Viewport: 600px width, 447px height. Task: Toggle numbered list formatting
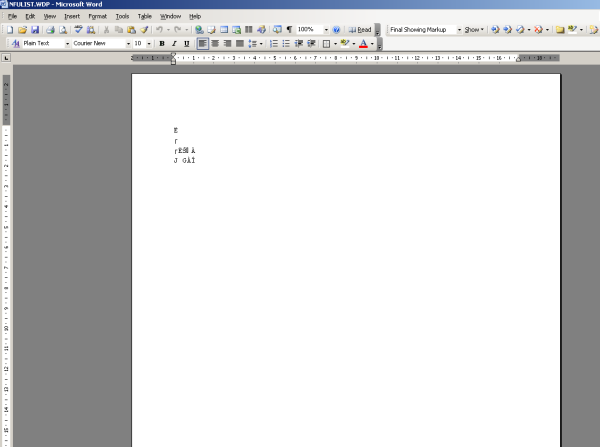274,44
